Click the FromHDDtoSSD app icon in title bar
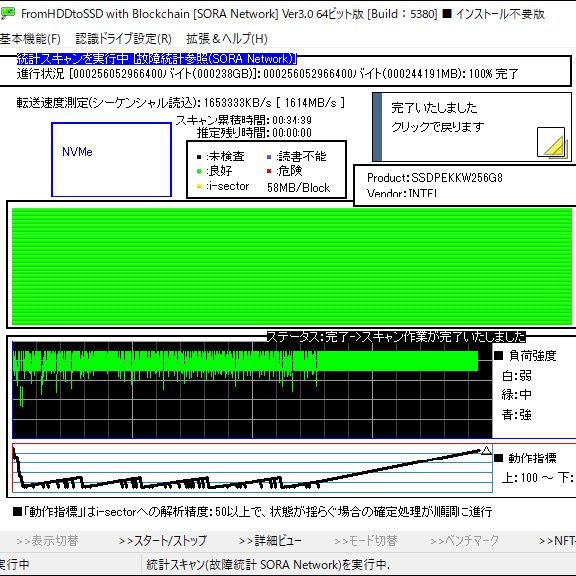This screenshot has height=576, width=576. click(x=8, y=13)
